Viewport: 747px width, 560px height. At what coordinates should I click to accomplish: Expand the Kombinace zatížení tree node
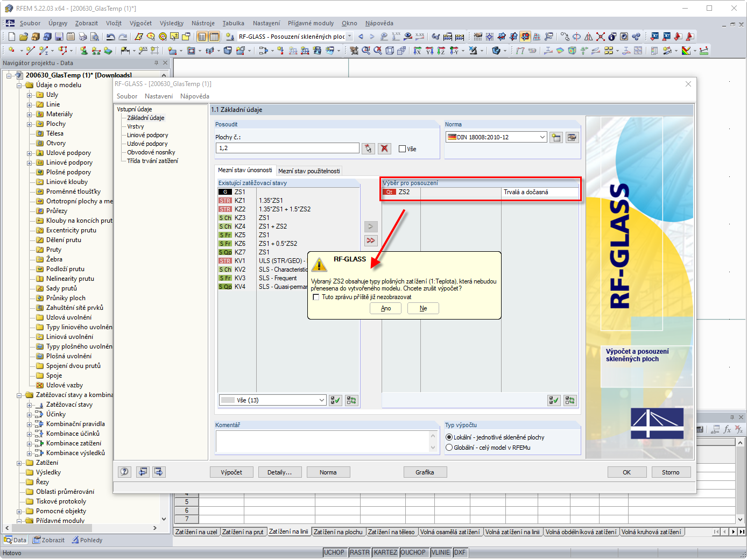coord(30,444)
